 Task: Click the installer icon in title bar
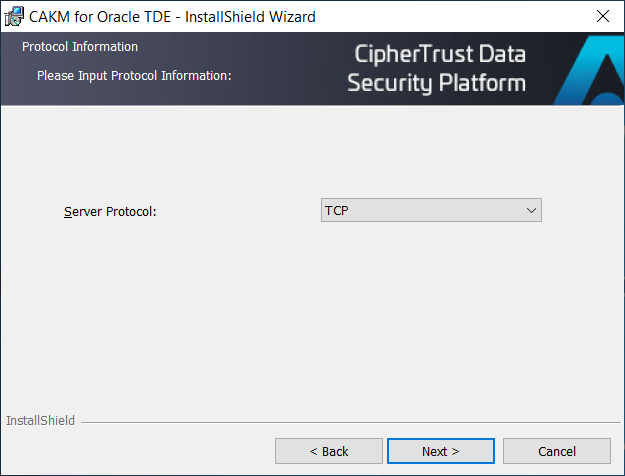coord(14,16)
